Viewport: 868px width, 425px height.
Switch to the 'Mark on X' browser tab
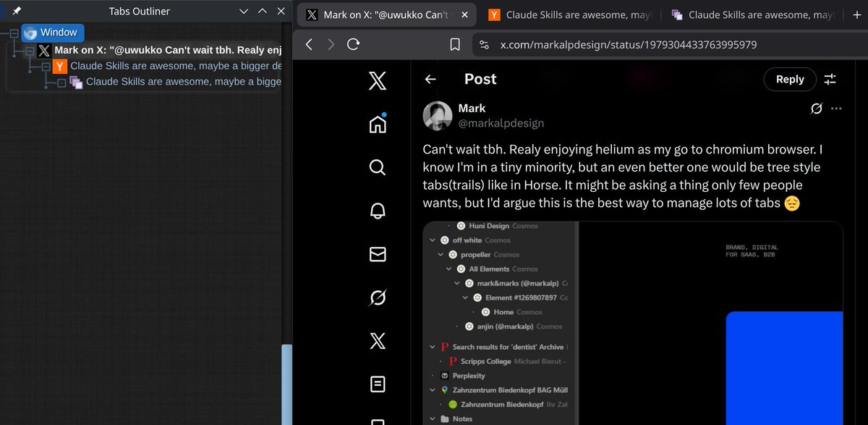pyautogui.click(x=386, y=14)
